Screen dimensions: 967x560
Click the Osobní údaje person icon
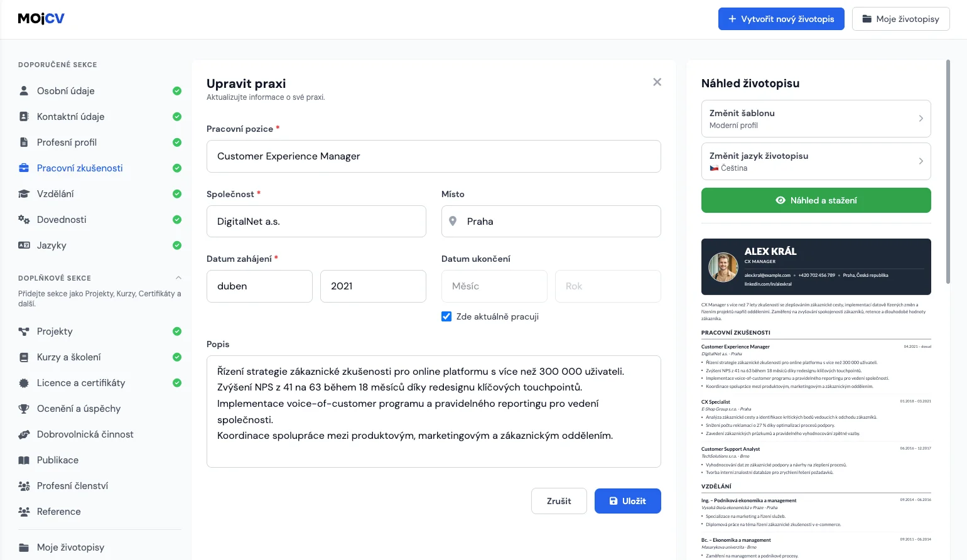(24, 90)
